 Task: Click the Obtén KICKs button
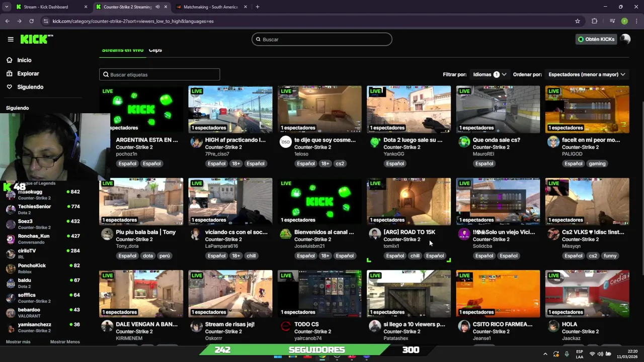point(596,39)
